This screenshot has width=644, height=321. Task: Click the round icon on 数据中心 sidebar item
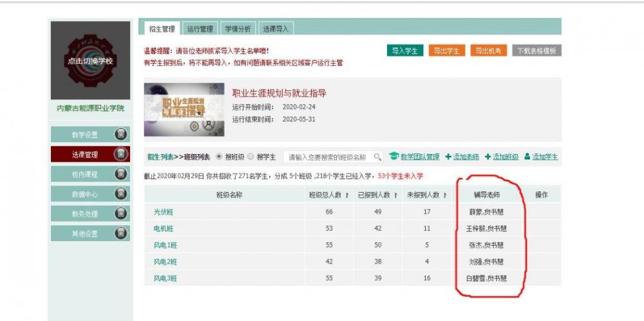coord(120,194)
